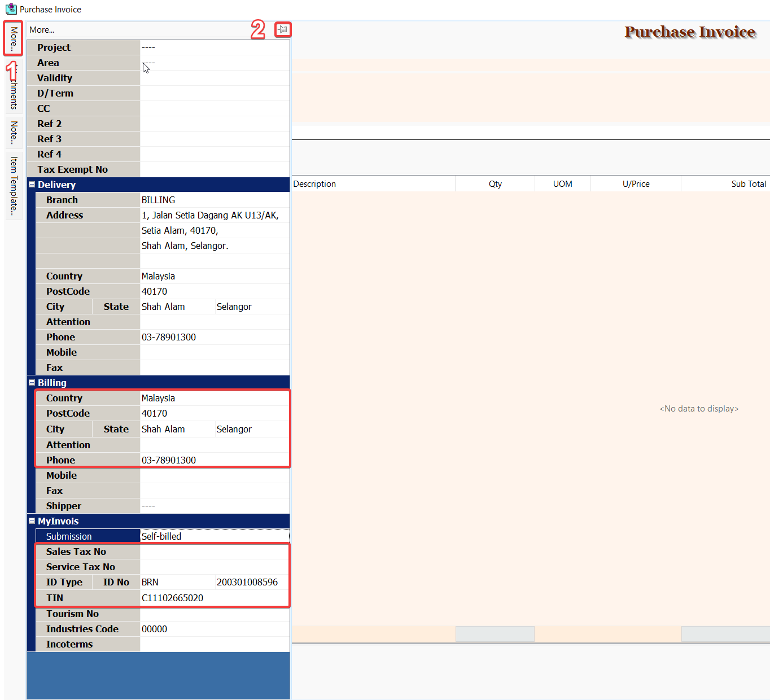Open the More... vertical side tab
This screenshot has height=700, width=770.
tap(14, 38)
